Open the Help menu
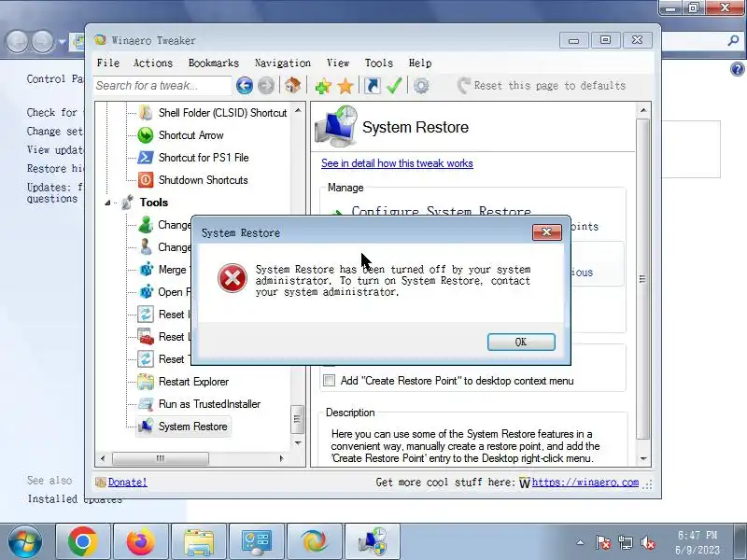 click(419, 63)
